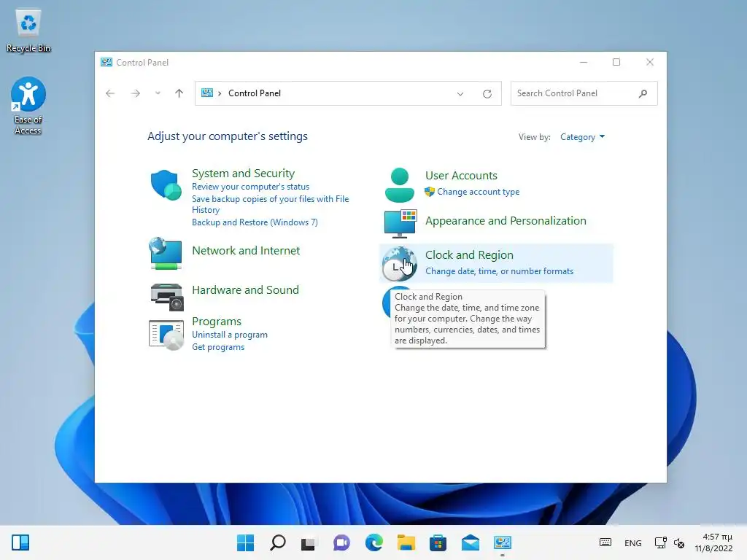The height and width of the screenshot is (560, 747).
Task: Open the System and Security shield icon
Action: [x=166, y=184]
